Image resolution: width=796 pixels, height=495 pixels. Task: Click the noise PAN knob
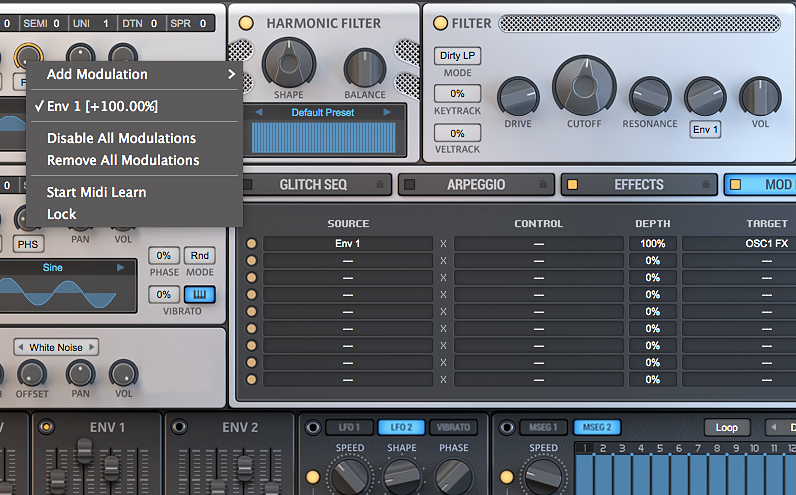(80, 375)
